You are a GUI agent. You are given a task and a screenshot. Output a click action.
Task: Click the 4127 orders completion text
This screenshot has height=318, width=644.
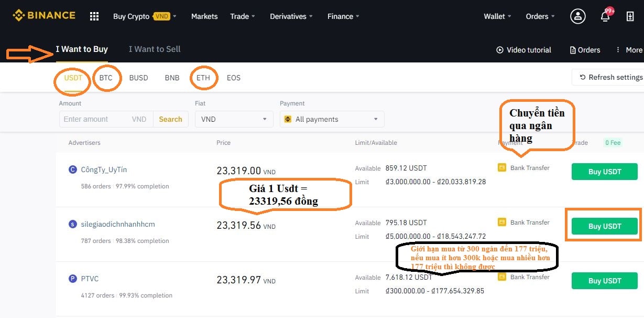[x=126, y=295]
